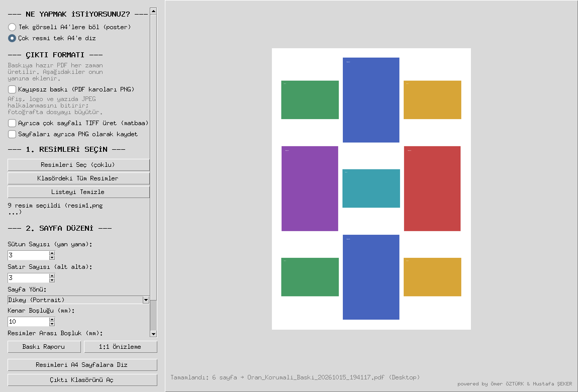
Task: Choose 'Klasördeki Tüm Resimler' button
Action: 78,178
